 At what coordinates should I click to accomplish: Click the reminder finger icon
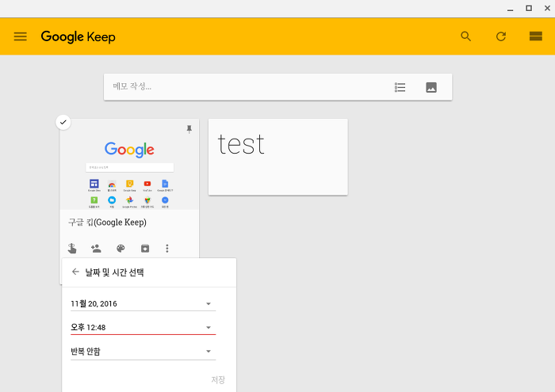click(72, 248)
